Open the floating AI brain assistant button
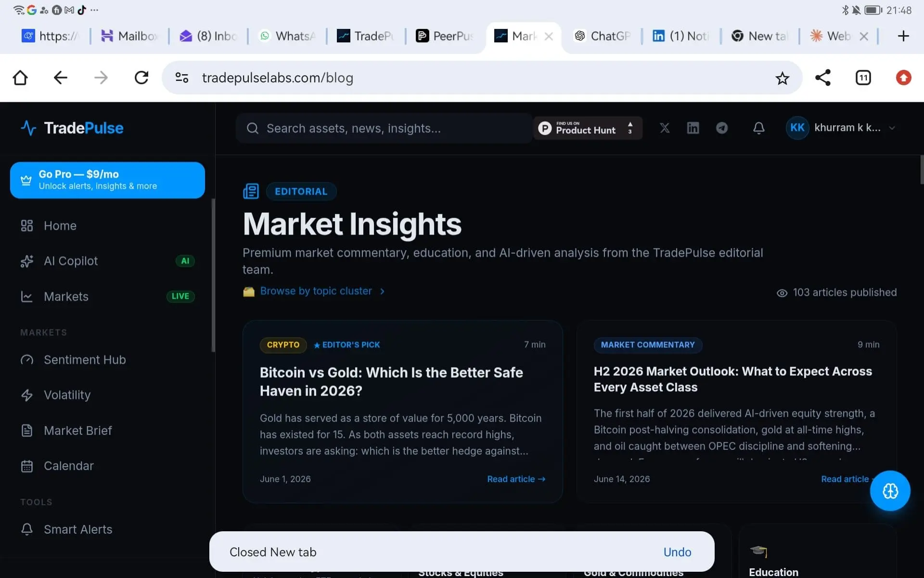The width and height of the screenshot is (924, 578). click(x=890, y=491)
